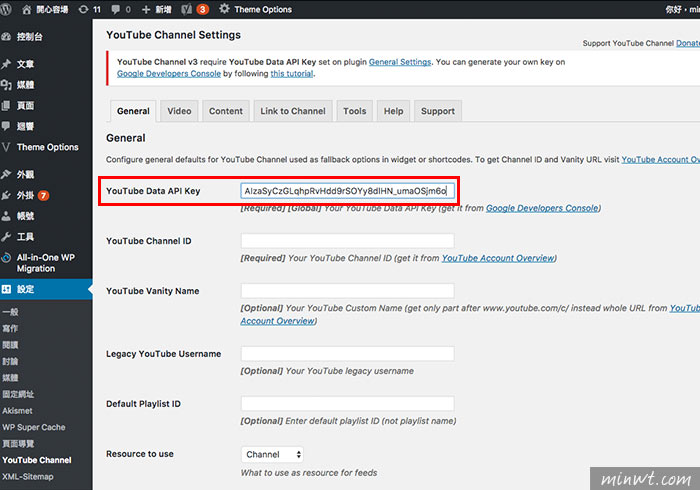This screenshot has width=700, height=490.
Task: Open 固定網址 settings submenu item
Action: coord(18,394)
